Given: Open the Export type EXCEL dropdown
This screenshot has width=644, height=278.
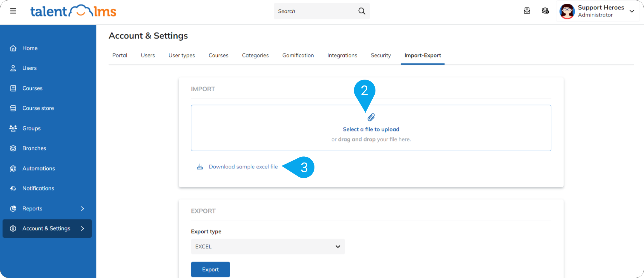Looking at the screenshot, I should (268, 247).
